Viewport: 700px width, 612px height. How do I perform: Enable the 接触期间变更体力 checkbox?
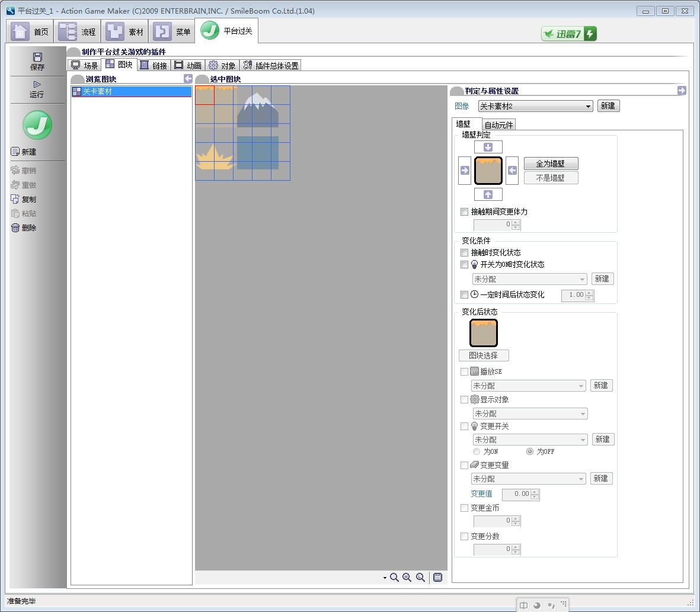(464, 212)
